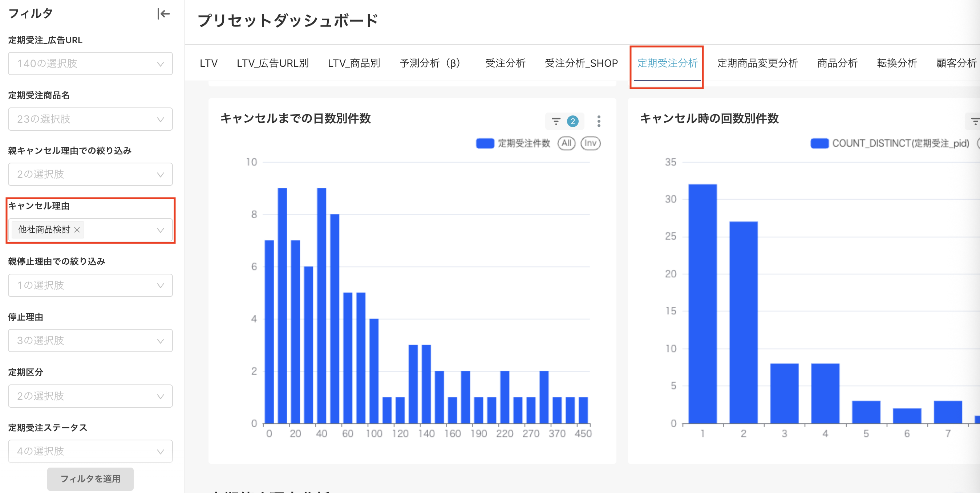980x493 pixels.
Task: Switch to 商品分析 tab
Action: pyautogui.click(x=837, y=63)
